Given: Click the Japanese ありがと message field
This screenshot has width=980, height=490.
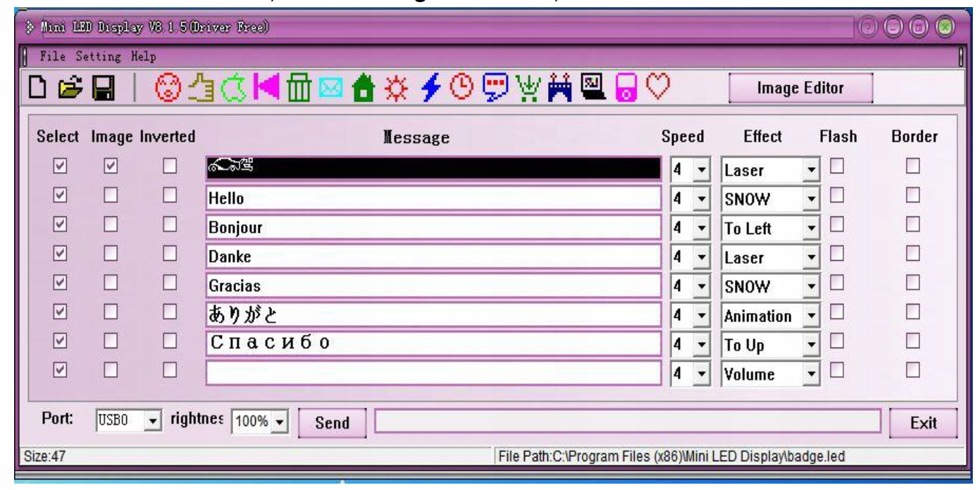Looking at the screenshot, I should (x=433, y=315).
